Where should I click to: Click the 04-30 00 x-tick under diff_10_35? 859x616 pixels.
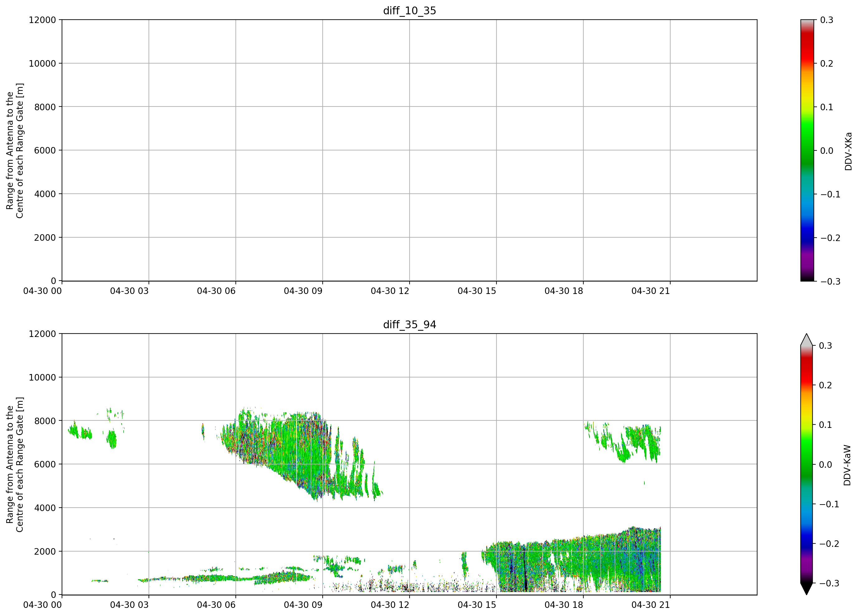(42, 291)
